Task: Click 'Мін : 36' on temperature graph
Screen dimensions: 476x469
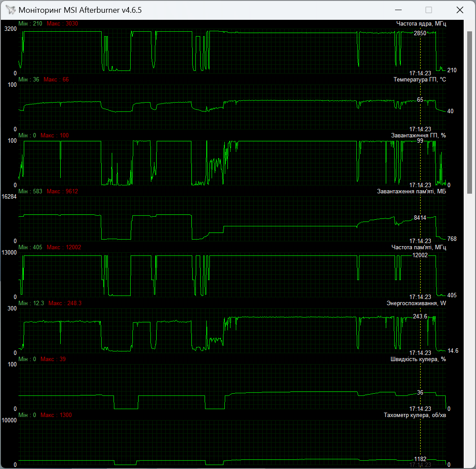Action: click(x=29, y=80)
